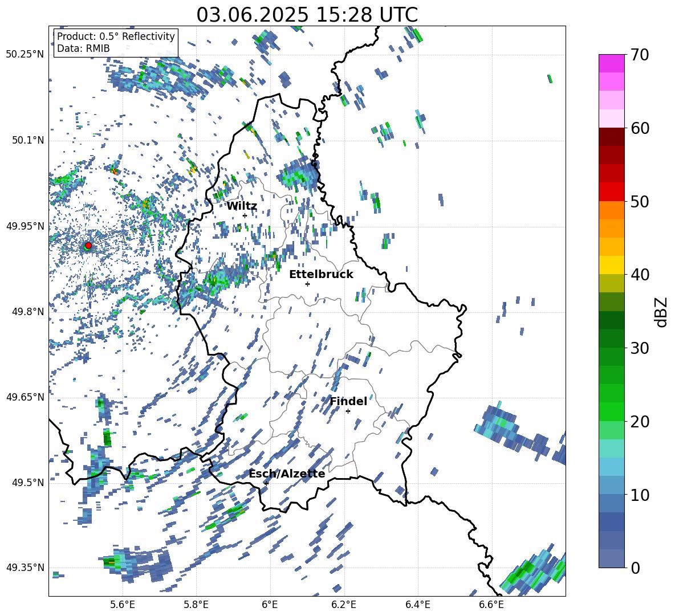
Task: Select the Ettelbruck city label
Action: 321,275
